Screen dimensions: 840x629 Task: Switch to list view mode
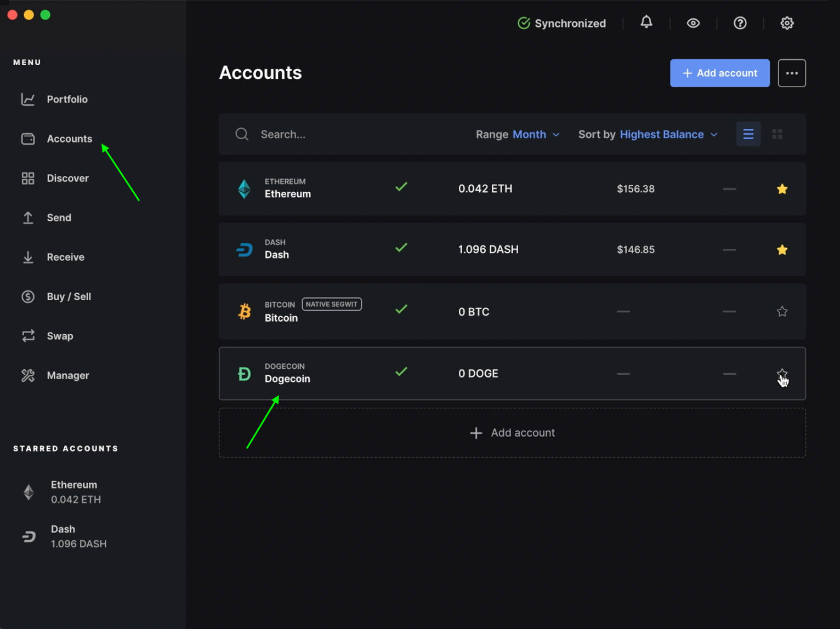748,134
